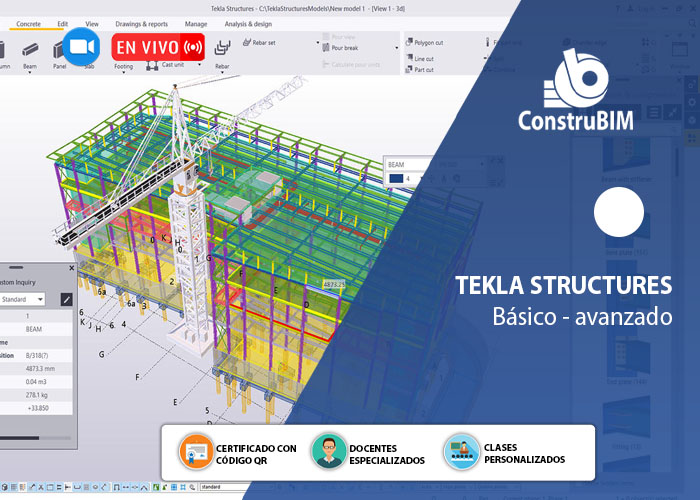The width and height of the screenshot is (700, 500).
Task: Close the Custom Inquiry panel
Action: coord(71,268)
